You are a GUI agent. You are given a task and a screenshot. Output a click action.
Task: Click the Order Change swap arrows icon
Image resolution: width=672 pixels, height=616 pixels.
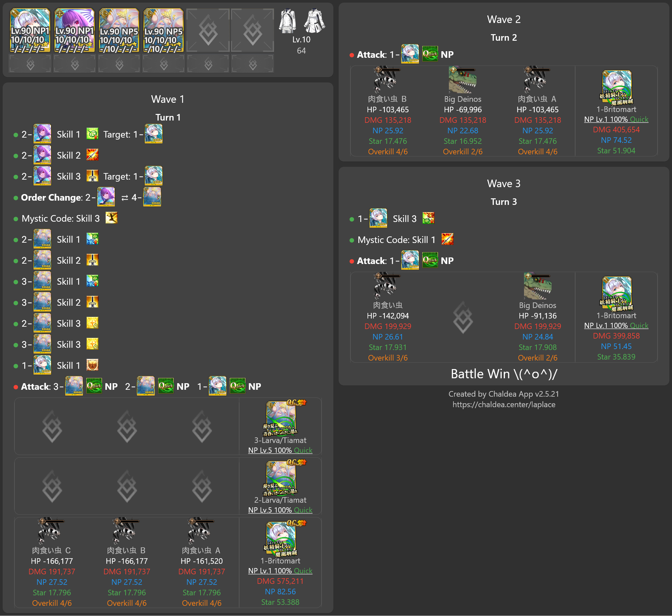tap(125, 198)
